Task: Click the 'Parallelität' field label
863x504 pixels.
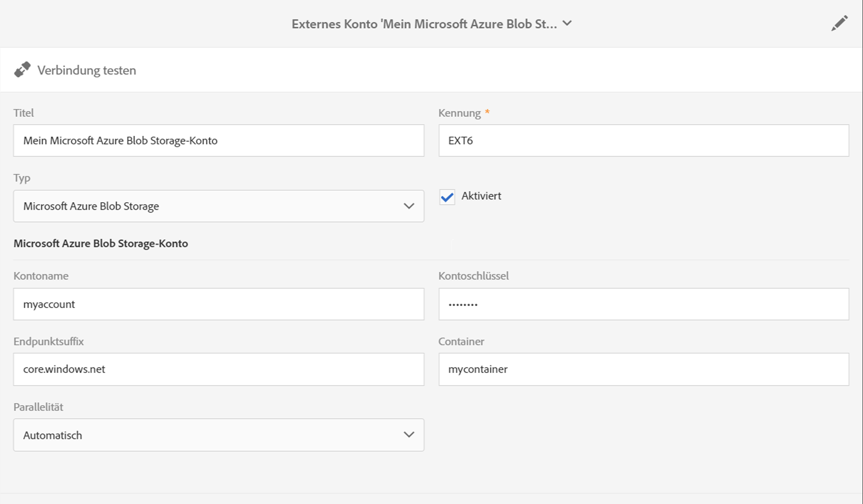Action: [38, 407]
